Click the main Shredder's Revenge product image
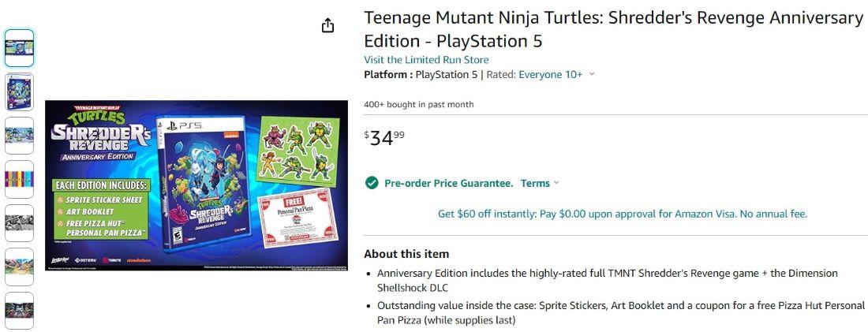This screenshot has width=868, height=332. pos(196,185)
